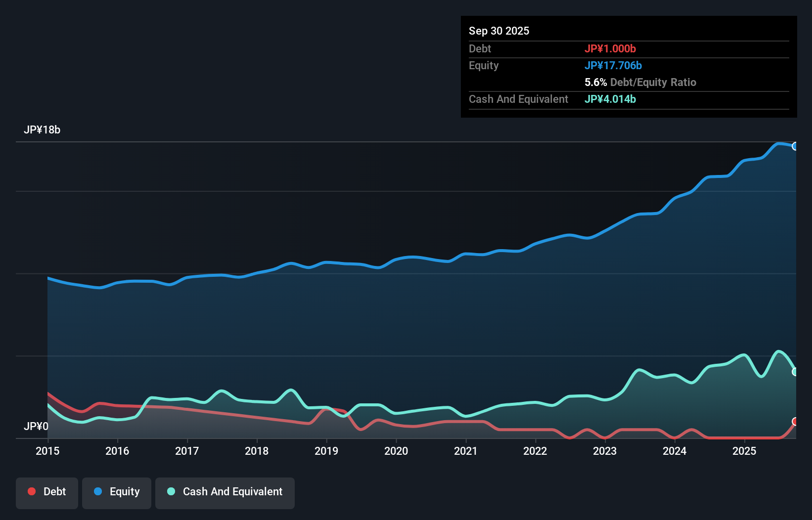Select the Sep 30 2025 tooltip header
The height and width of the screenshot is (520, 812).
[x=499, y=31]
